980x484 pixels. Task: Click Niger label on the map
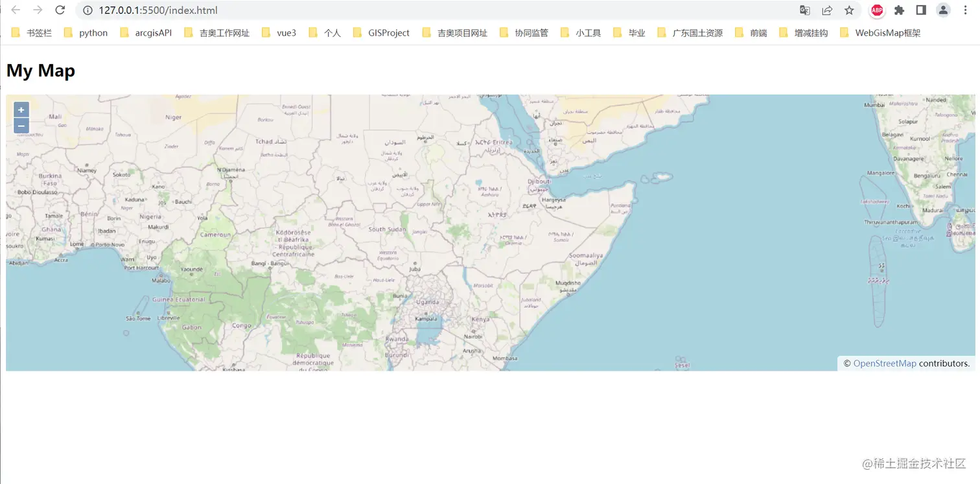174,117
